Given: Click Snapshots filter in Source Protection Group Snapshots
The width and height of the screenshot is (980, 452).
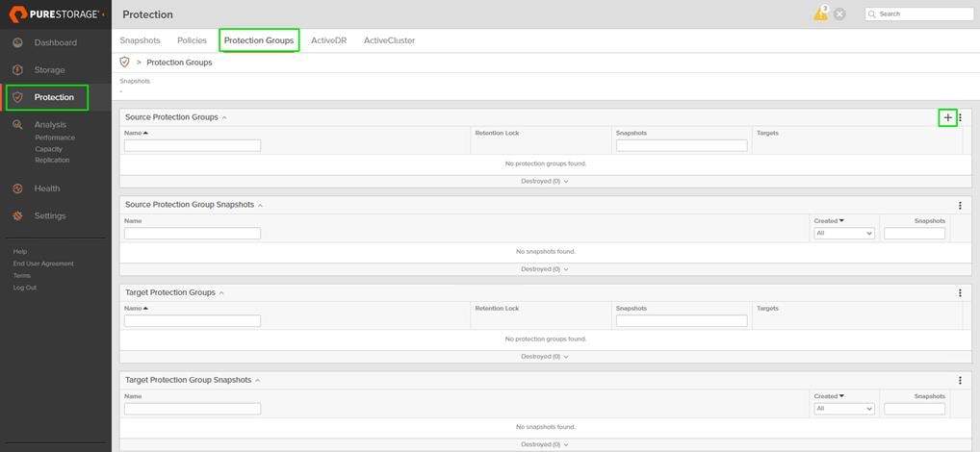Looking at the screenshot, I should point(915,233).
